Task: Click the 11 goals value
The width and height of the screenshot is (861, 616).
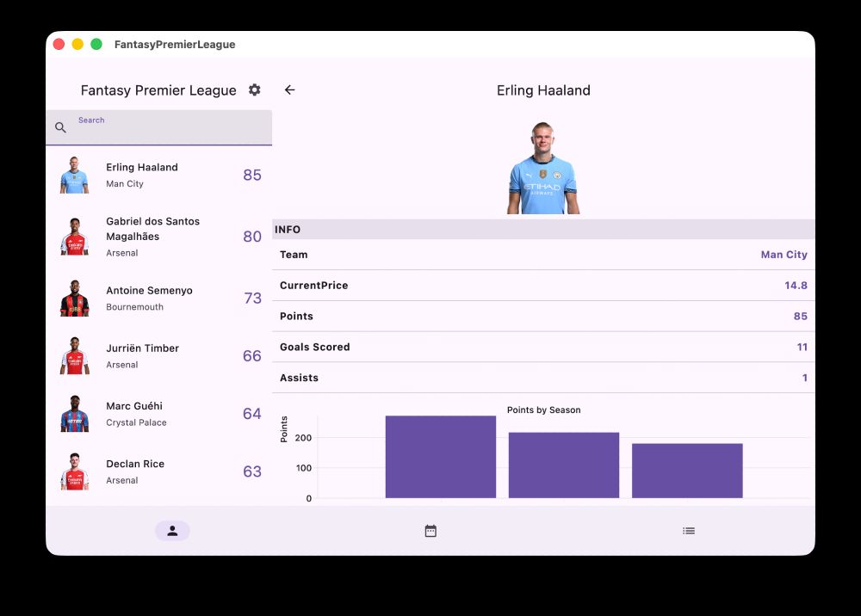Action: coord(802,347)
